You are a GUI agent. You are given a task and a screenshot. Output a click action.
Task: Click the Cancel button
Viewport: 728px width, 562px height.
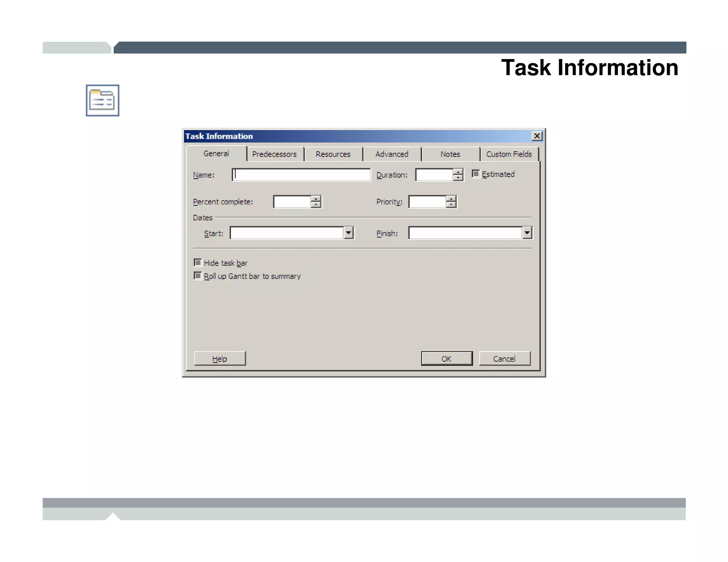point(504,358)
